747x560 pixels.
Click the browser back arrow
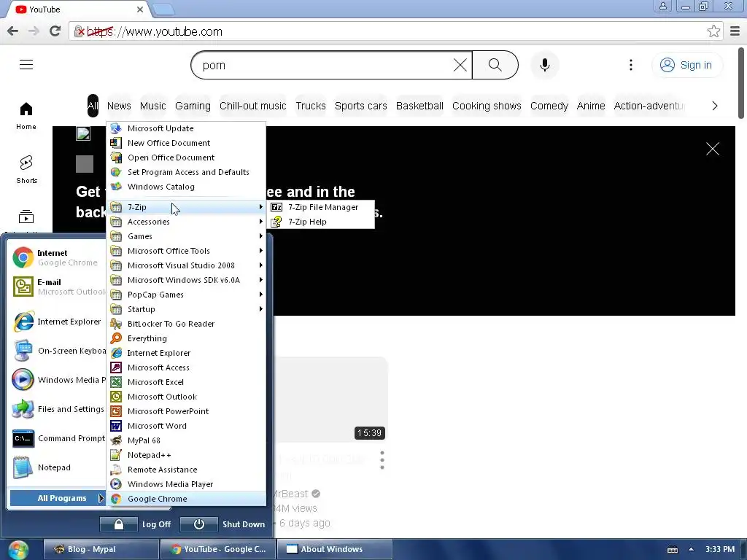(13, 31)
